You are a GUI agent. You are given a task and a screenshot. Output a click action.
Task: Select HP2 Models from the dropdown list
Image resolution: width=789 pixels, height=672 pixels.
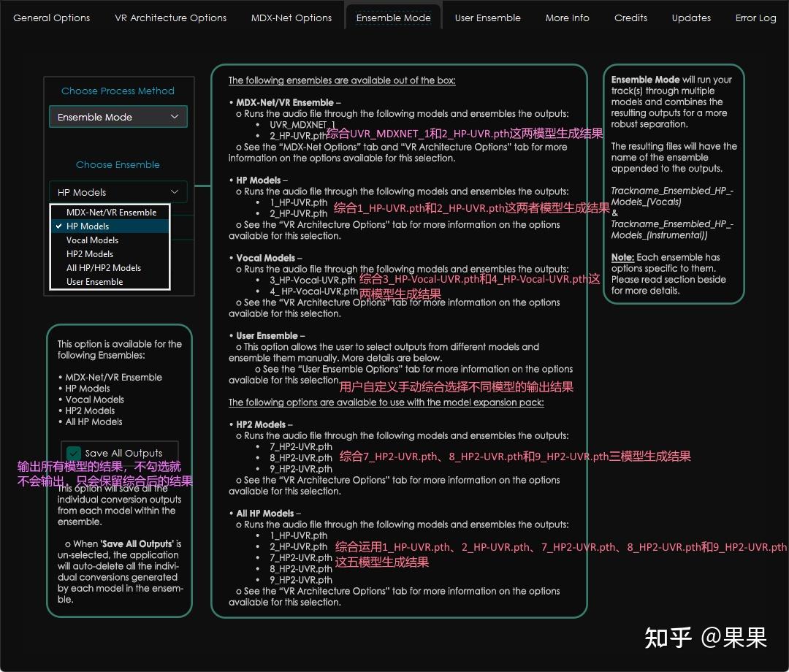[89, 253]
